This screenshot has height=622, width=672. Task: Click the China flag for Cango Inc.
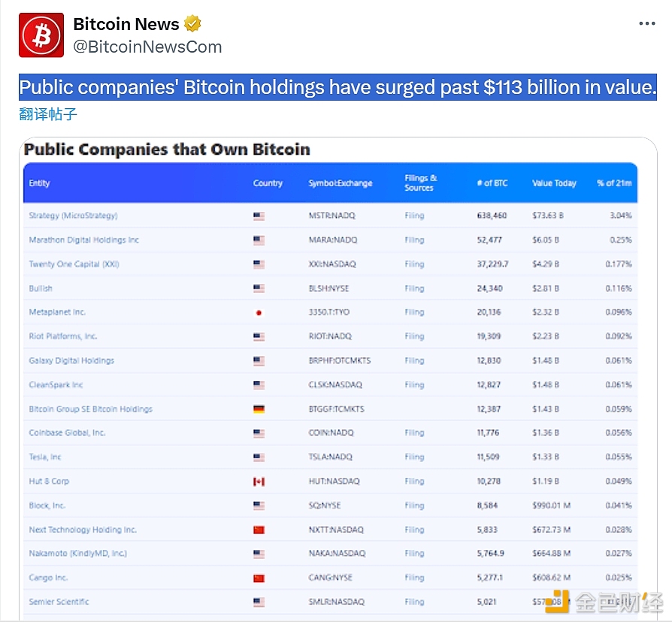259,578
